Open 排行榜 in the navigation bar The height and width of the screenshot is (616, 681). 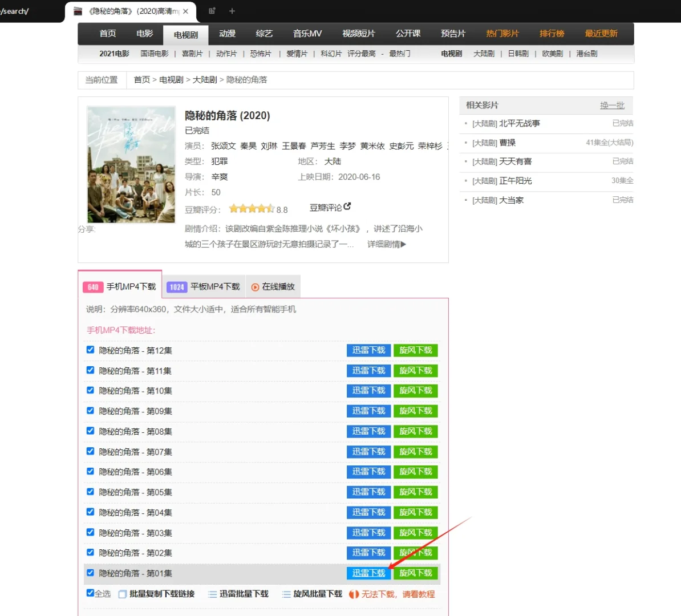point(552,34)
